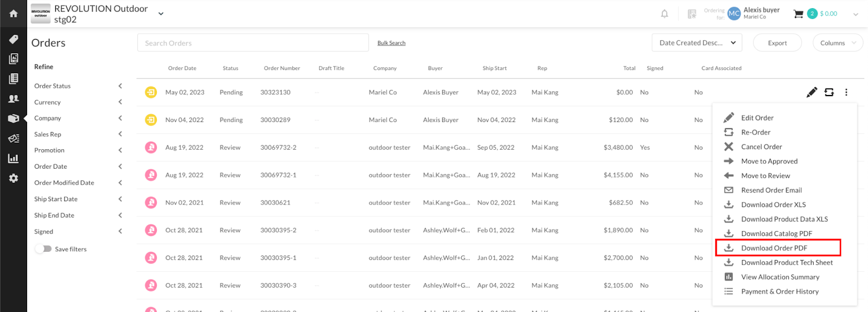Open the Bulk Search link
868x312 pixels.
tap(391, 43)
